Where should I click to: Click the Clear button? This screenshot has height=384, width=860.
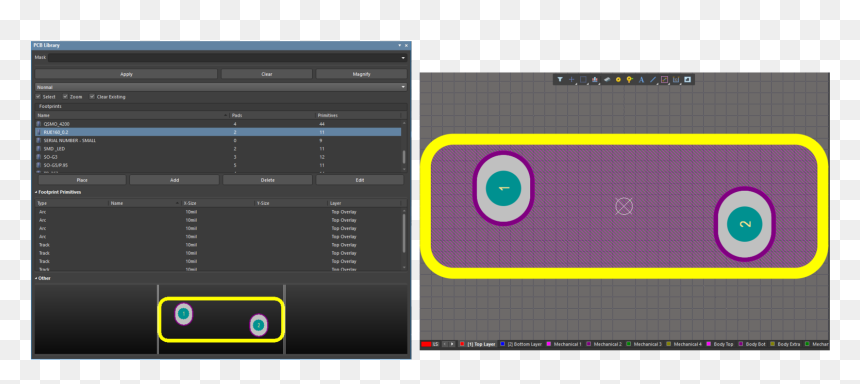coord(267,74)
